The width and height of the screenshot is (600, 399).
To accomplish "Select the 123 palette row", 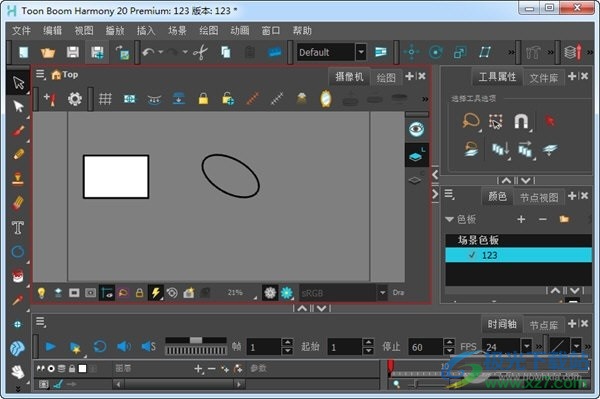I will [518, 255].
